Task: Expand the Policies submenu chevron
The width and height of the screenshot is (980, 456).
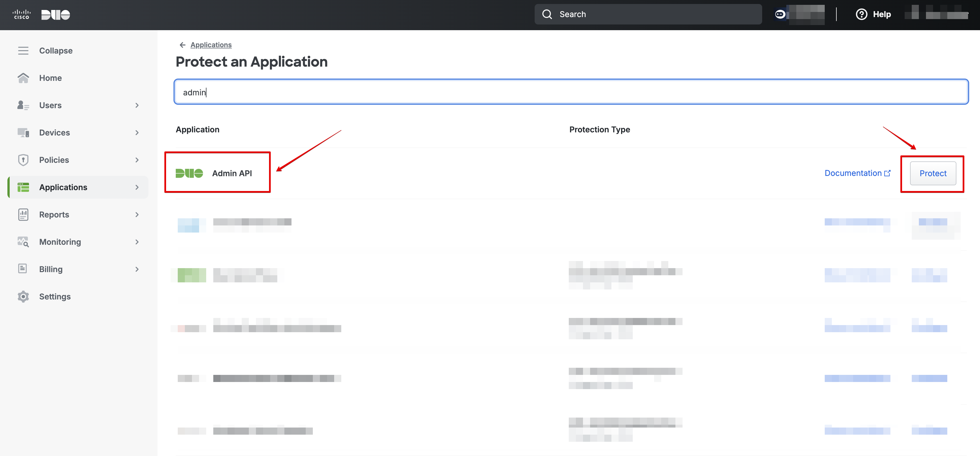Action: 137,160
